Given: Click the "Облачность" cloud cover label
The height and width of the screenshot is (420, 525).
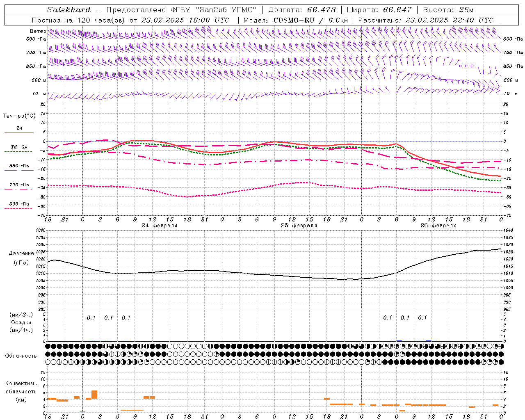Looking at the screenshot, I should click(x=21, y=356).
